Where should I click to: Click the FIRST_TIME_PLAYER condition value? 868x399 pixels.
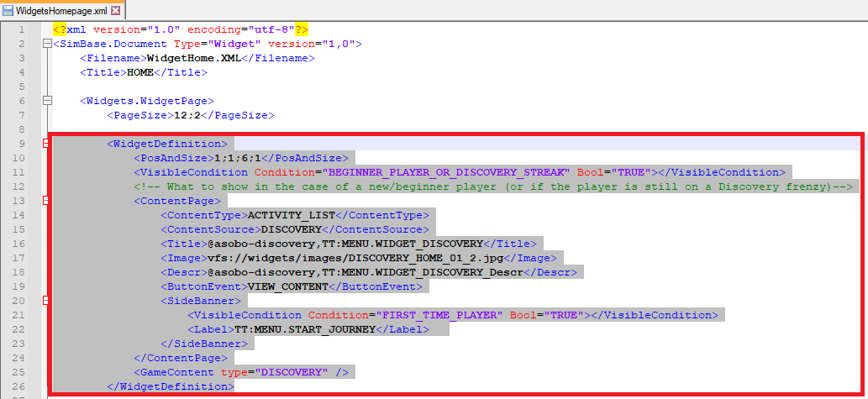(439, 315)
